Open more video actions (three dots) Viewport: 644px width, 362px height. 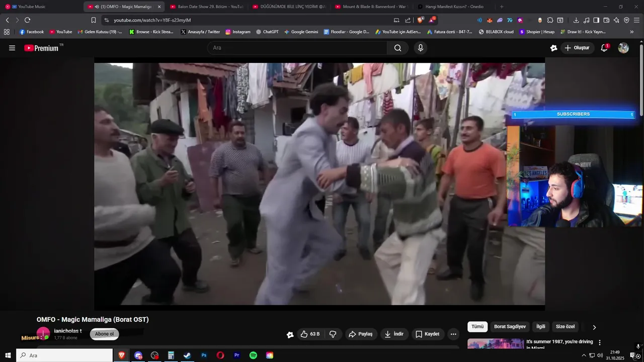[x=453, y=334]
